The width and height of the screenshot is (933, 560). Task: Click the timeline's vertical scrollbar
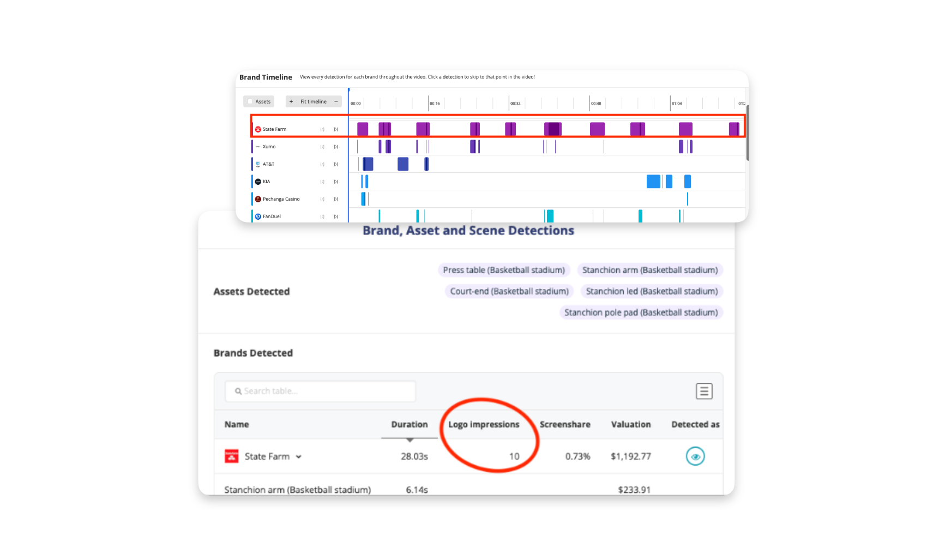(x=747, y=133)
